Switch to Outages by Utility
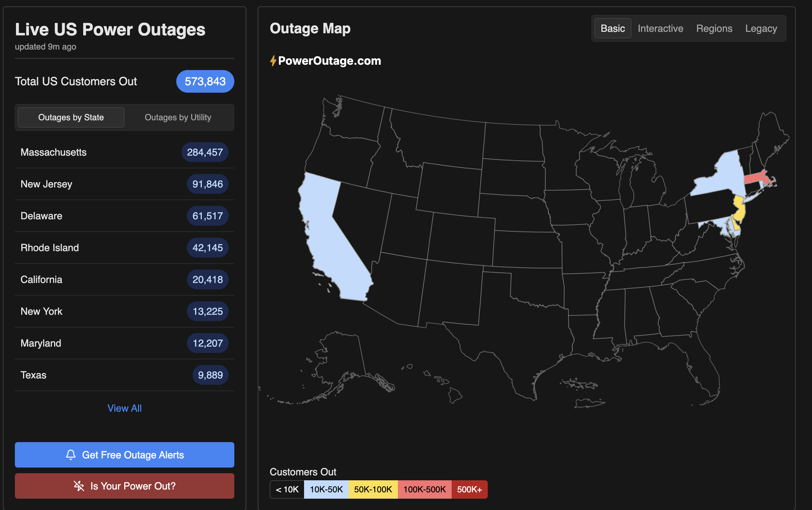 (178, 117)
